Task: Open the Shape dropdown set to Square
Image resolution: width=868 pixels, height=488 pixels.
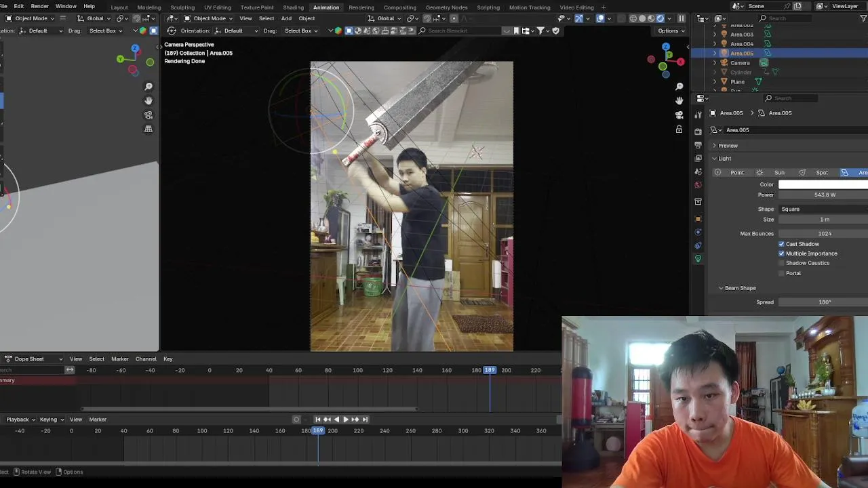Action: [823, 209]
